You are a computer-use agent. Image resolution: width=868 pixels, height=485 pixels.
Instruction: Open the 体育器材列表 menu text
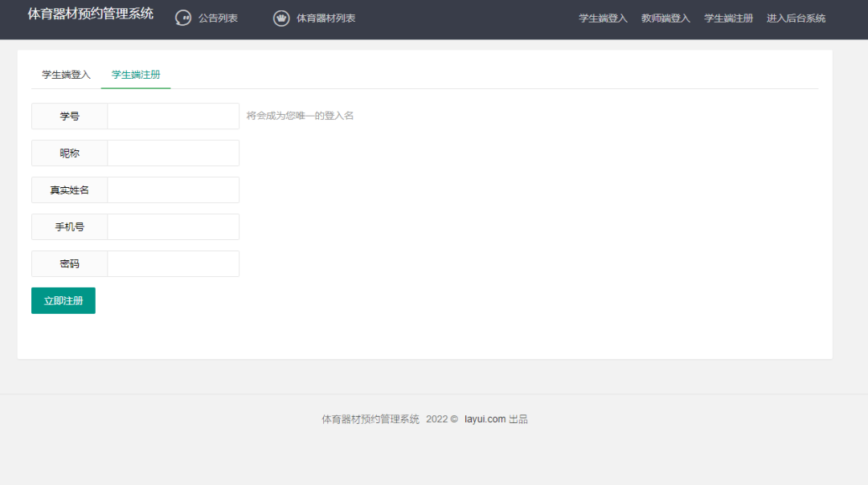point(325,18)
